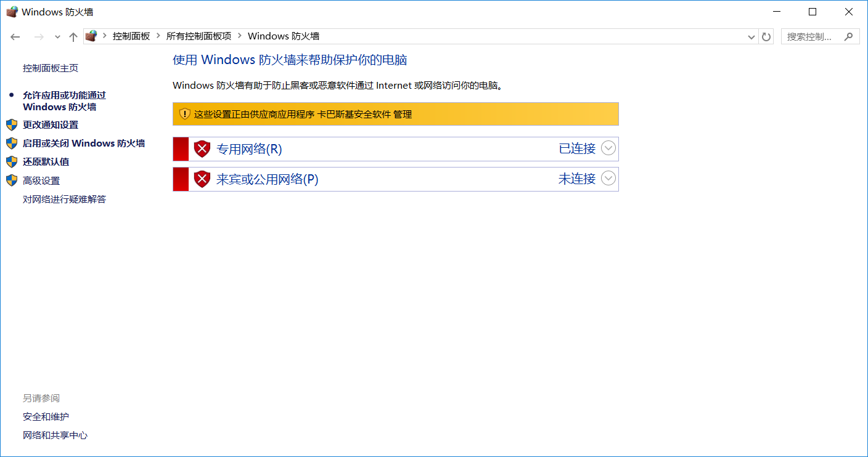
Task: Click 还原默认值 link
Action: 46,162
